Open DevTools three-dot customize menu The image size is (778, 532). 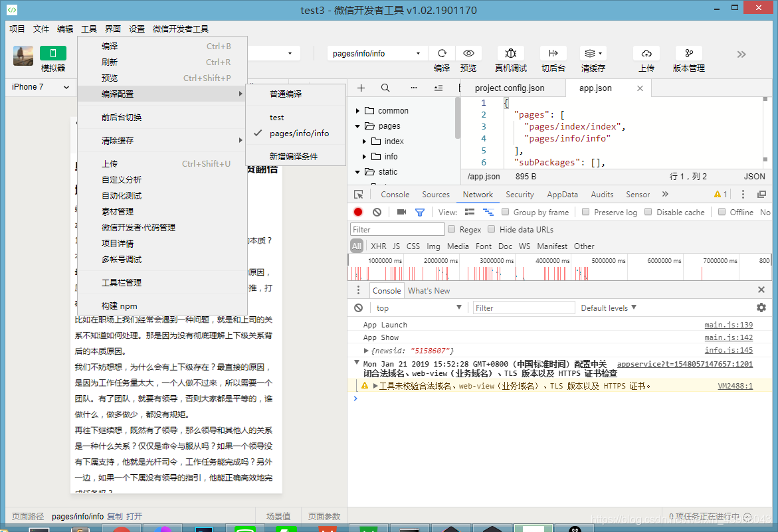743,195
